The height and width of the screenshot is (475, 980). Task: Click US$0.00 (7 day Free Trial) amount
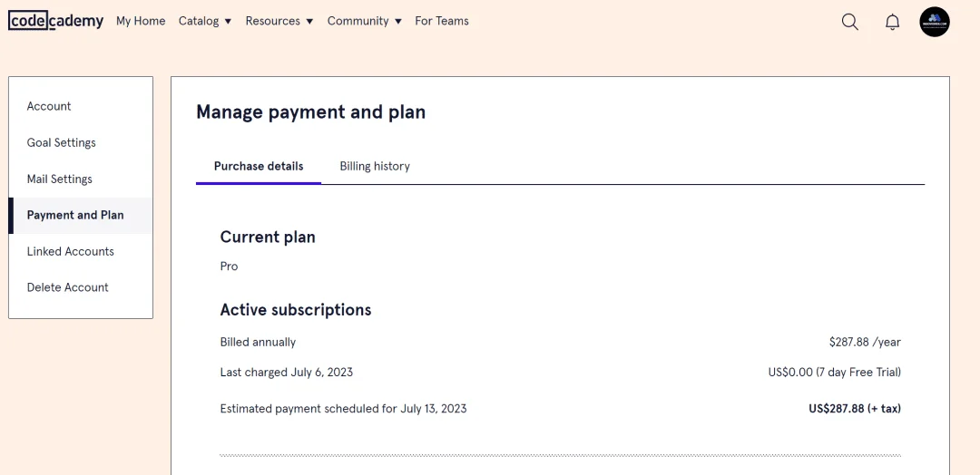835,373
